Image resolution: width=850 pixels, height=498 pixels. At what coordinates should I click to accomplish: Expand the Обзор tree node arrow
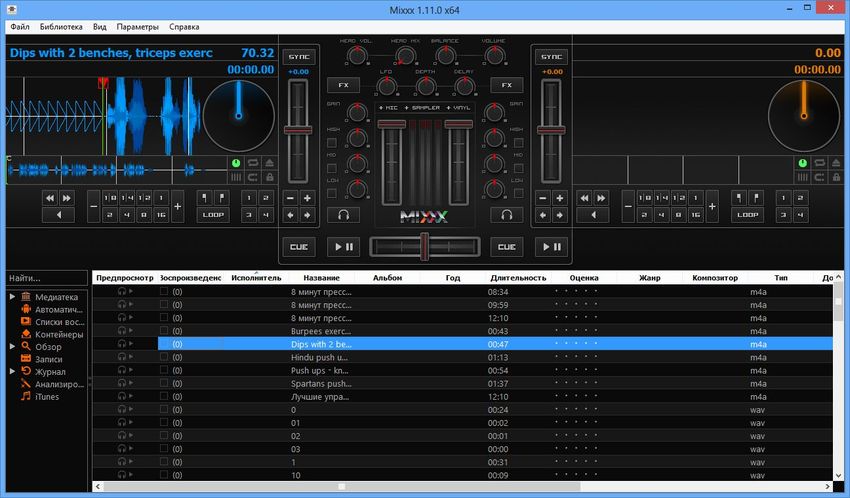point(12,347)
